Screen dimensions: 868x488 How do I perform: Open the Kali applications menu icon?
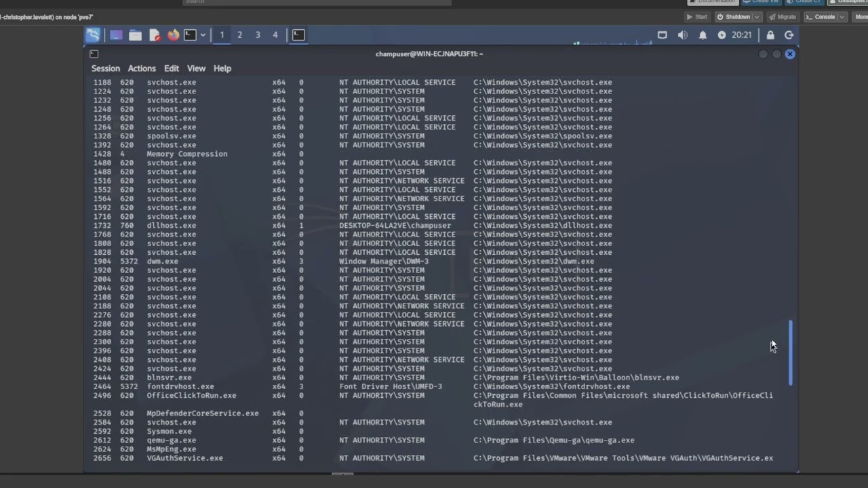coord(93,35)
